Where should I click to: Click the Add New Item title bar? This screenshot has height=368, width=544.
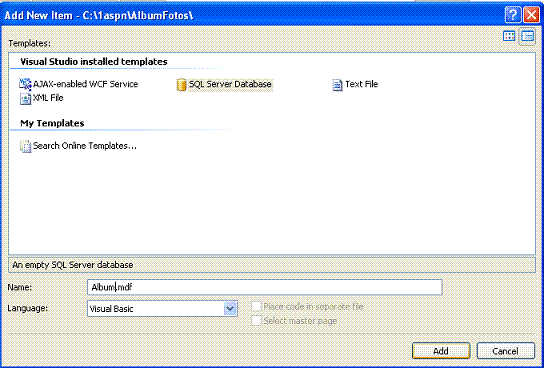tap(252, 15)
